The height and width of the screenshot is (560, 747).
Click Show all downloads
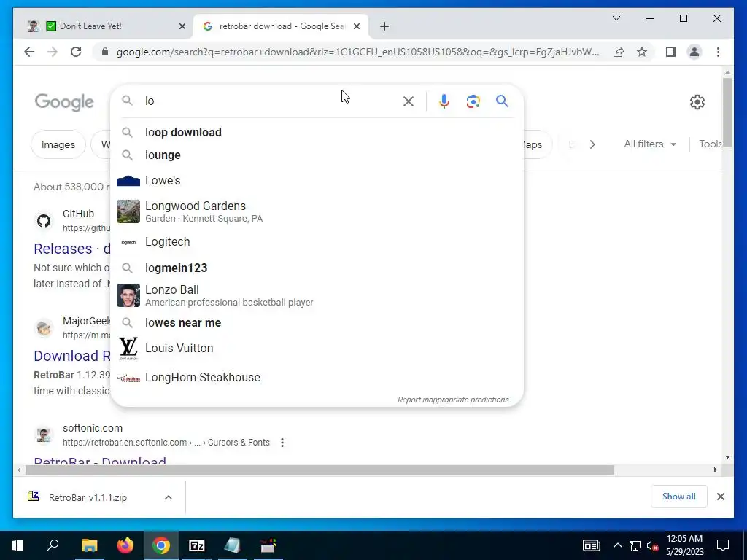[679, 497]
